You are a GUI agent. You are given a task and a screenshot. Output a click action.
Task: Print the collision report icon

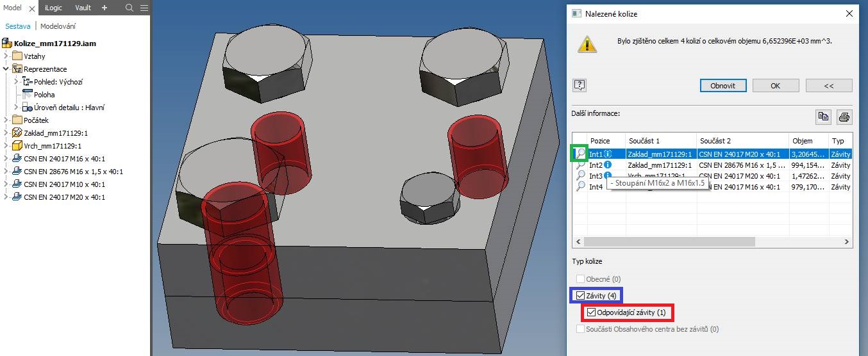click(x=844, y=117)
